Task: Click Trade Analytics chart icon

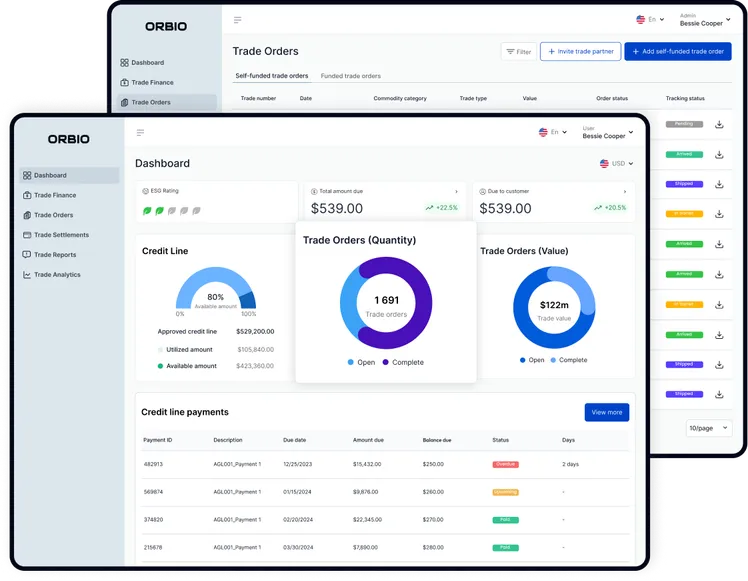Action: 27,275
